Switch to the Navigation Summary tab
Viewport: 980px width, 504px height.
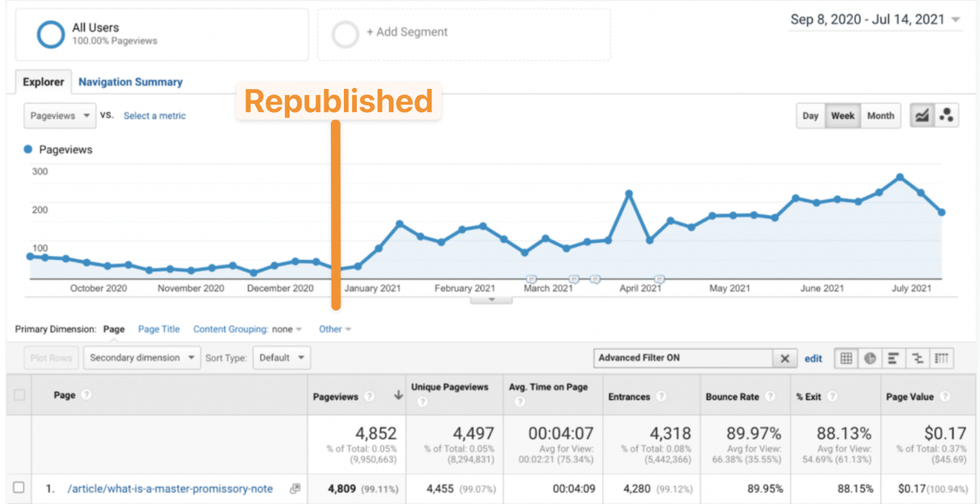(x=130, y=82)
